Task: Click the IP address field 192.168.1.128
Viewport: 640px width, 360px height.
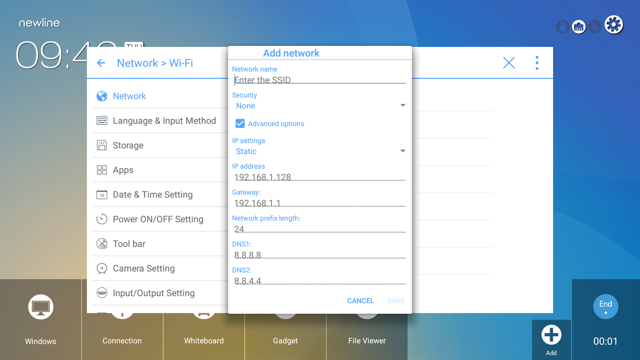Action: pos(319,177)
